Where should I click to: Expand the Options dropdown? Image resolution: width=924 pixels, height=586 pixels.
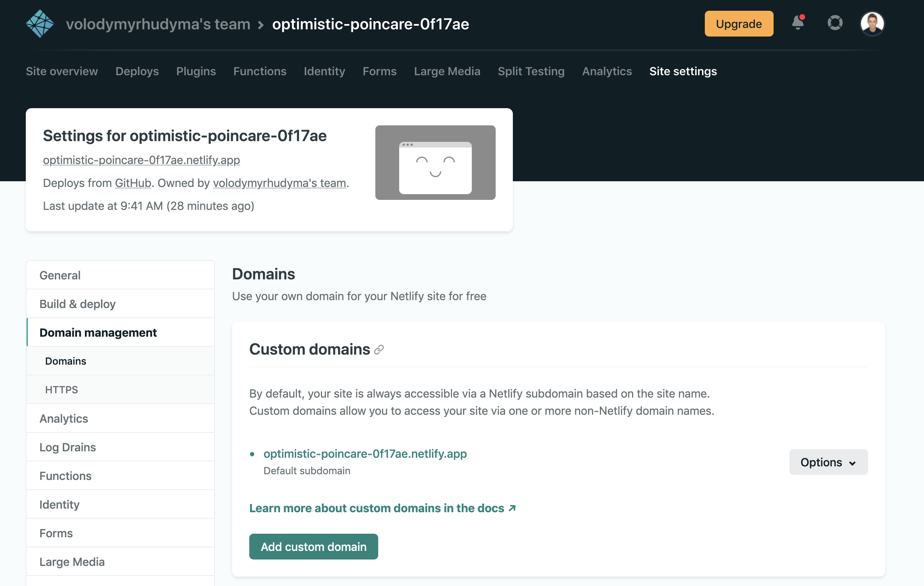click(828, 462)
